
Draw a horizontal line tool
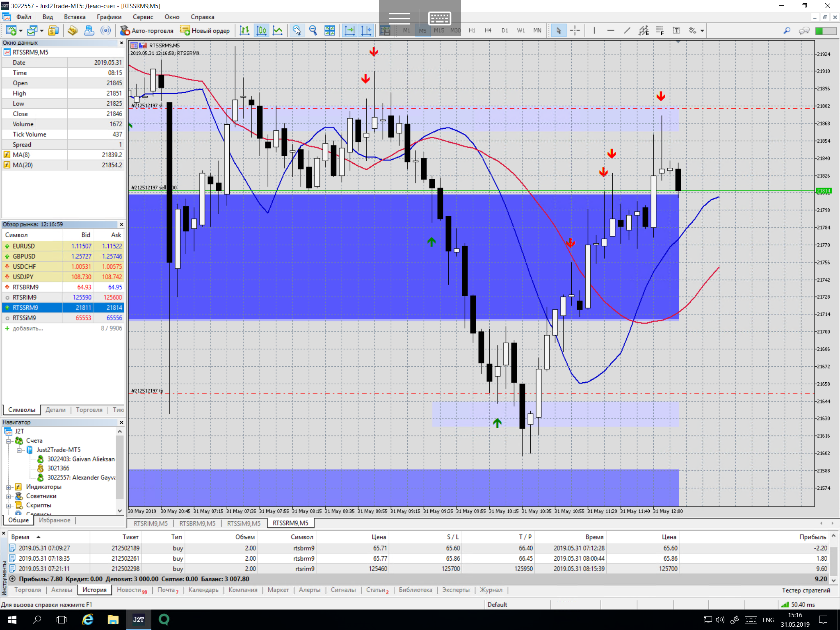(610, 31)
